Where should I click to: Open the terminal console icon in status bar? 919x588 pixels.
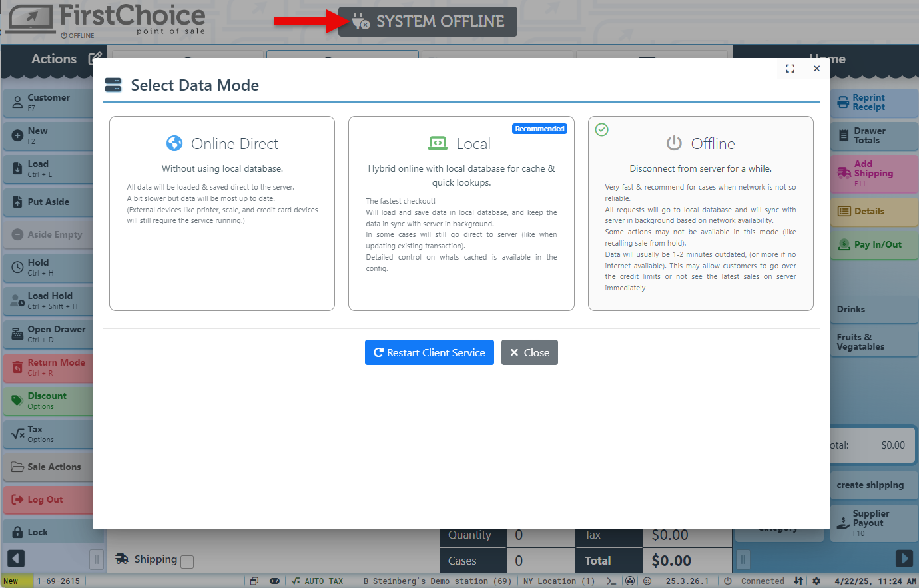click(611, 581)
